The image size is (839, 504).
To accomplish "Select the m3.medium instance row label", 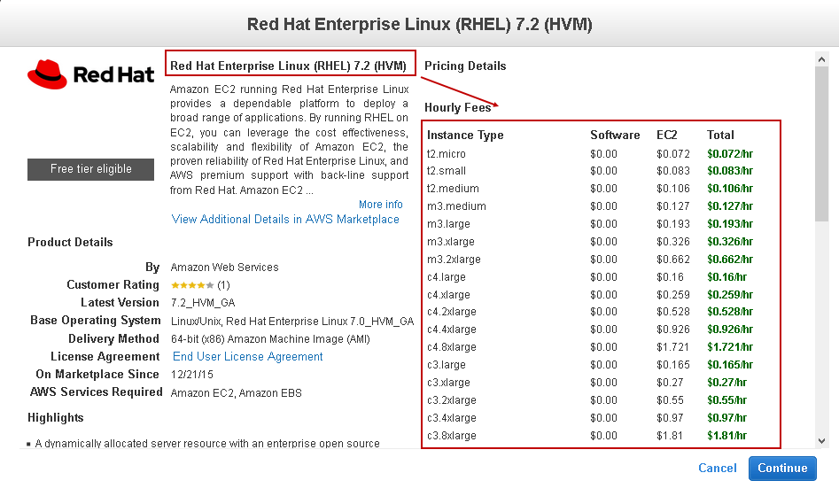I will [x=456, y=206].
